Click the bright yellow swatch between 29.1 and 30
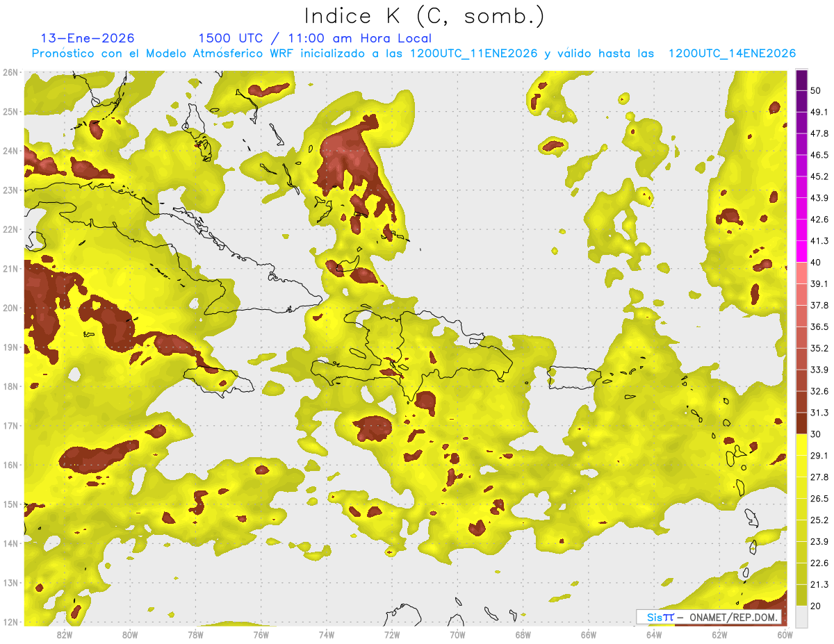The height and width of the screenshot is (644, 834). pyautogui.click(x=801, y=445)
